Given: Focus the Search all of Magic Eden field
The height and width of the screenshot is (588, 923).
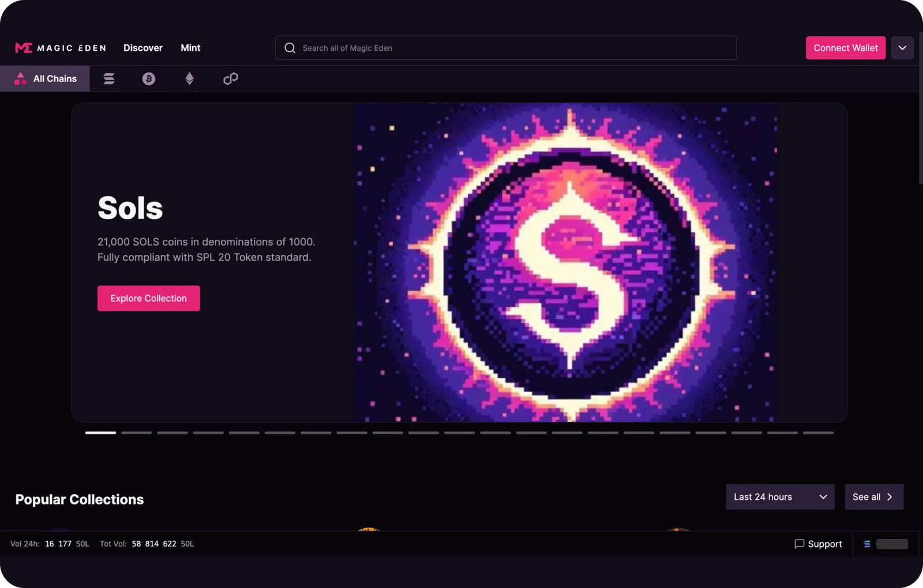Looking at the screenshot, I should 506,48.
